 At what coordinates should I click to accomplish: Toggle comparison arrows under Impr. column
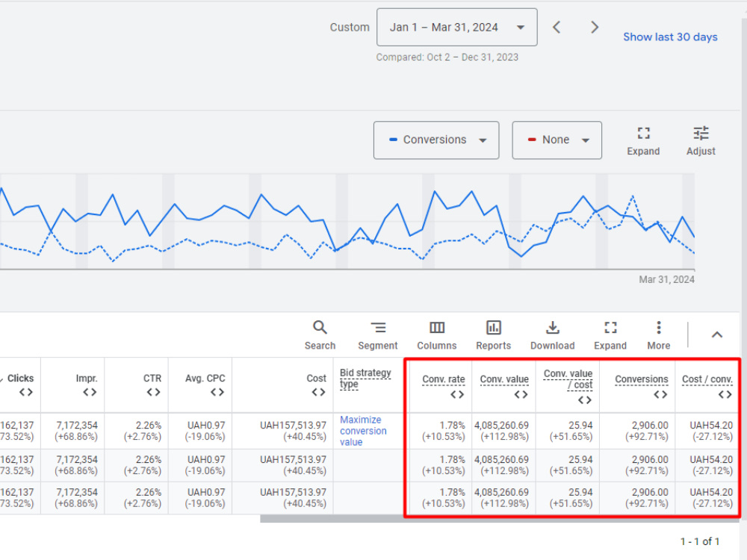tap(90, 393)
